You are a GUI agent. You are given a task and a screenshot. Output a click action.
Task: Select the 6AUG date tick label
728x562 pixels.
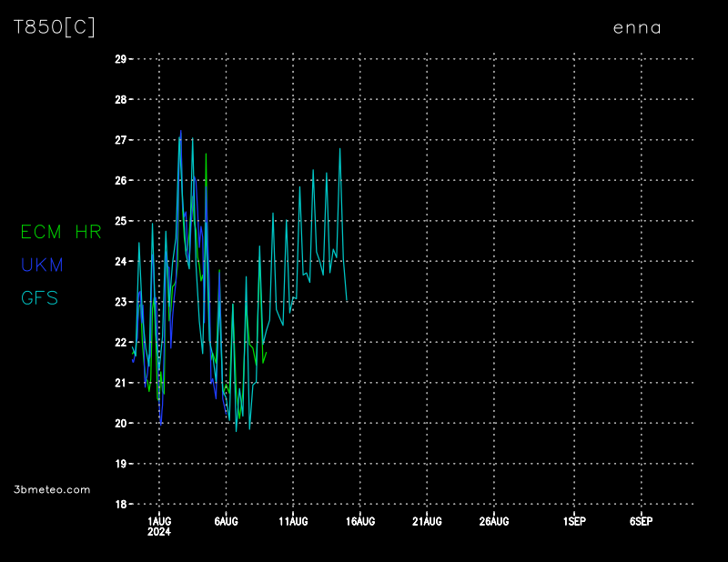pyautogui.click(x=226, y=521)
